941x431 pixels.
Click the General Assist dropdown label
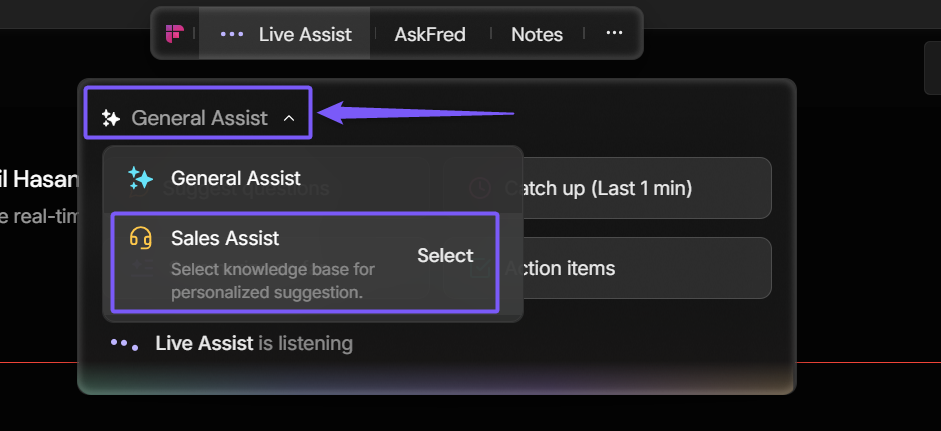point(200,118)
